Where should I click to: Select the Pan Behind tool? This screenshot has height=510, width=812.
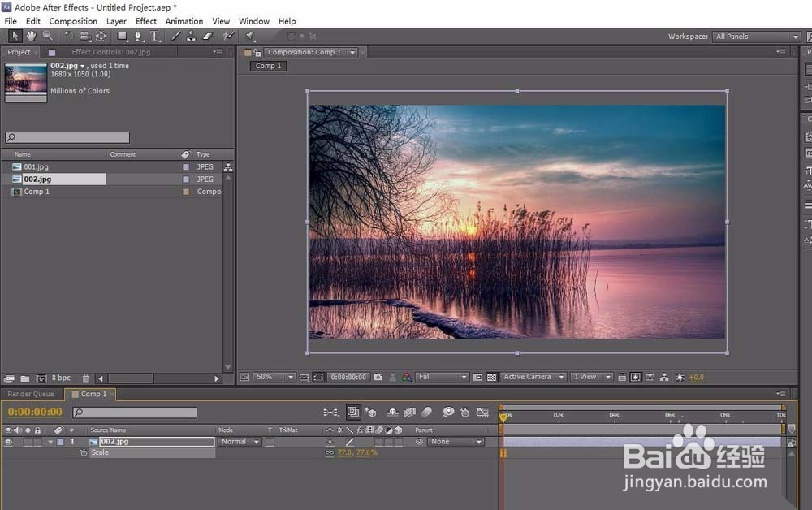coord(101,36)
